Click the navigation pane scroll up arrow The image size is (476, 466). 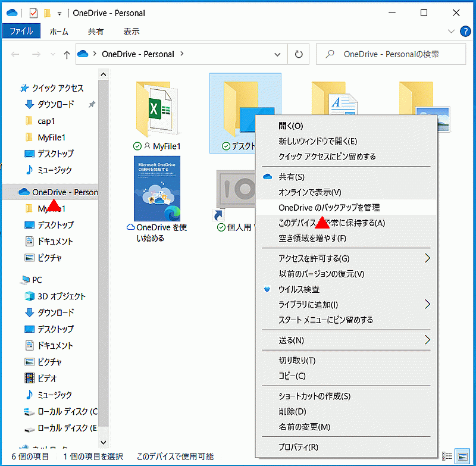click(x=104, y=74)
